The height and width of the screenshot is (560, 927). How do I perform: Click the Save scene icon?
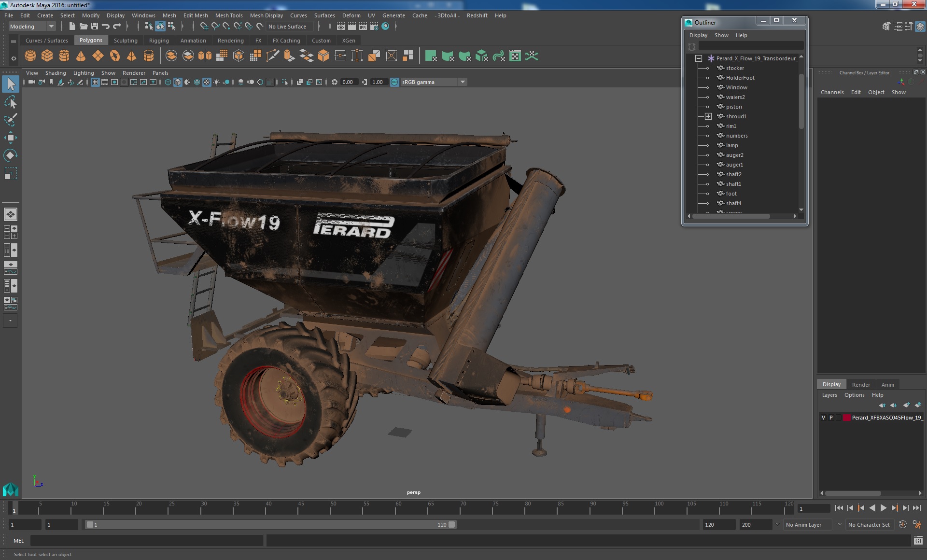[x=95, y=27]
